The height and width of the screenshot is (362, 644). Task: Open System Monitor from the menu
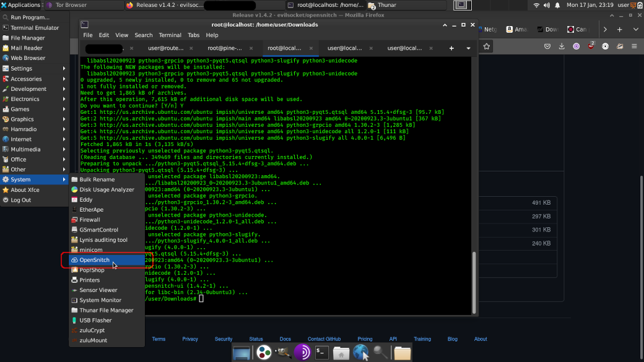coord(107,300)
